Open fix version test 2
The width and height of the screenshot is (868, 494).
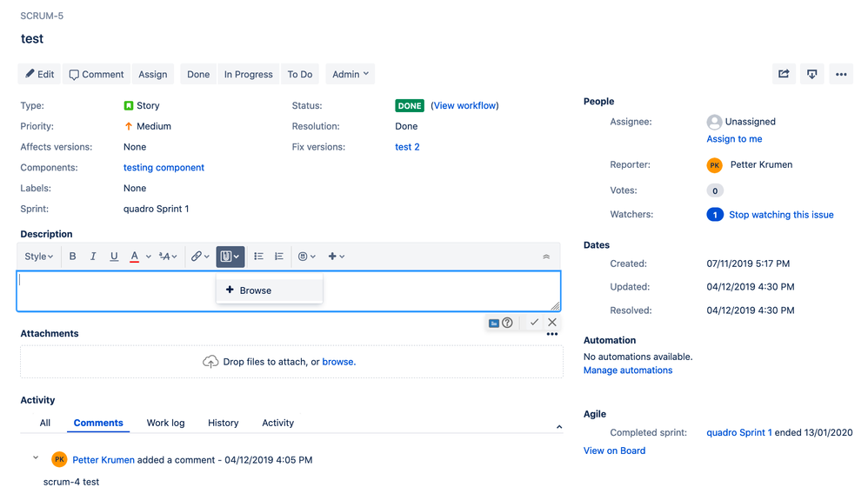pos(407,147)
